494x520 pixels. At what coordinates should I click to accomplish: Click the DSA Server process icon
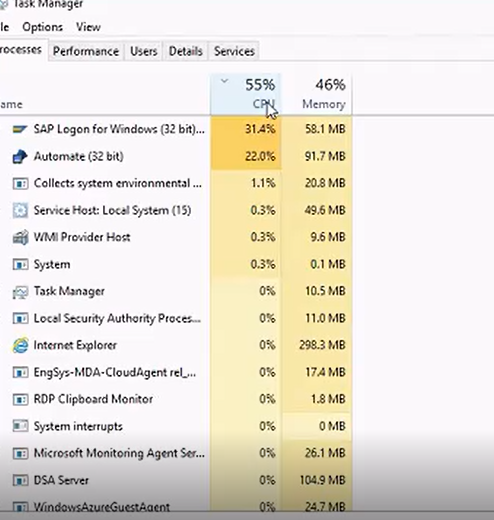click(20, 480)
